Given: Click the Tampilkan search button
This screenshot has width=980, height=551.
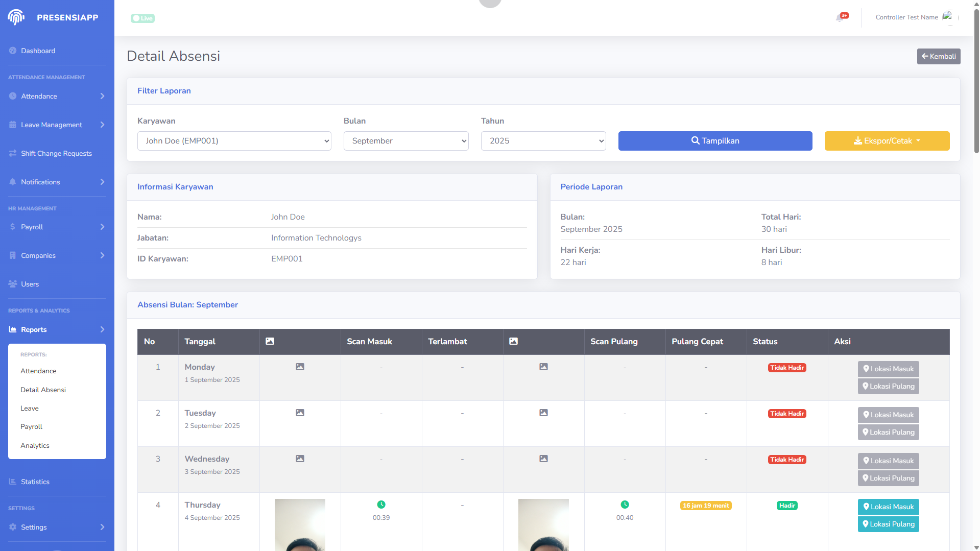Looking at the screenshot, I should pos(715,141).
